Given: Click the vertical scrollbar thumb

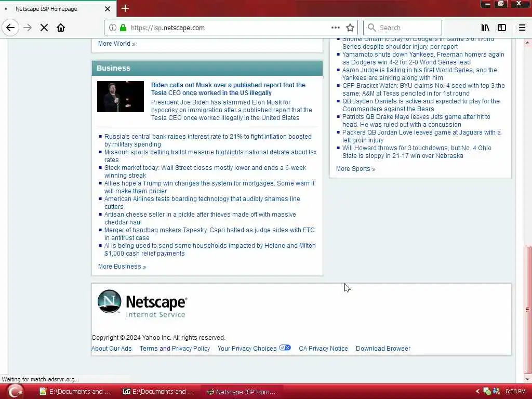Looking at the screenshot, I should tap(527, 309).
